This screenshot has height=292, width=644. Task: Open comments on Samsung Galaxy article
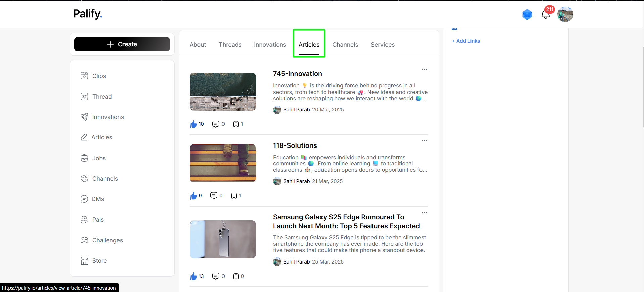(x=216, y=276)
